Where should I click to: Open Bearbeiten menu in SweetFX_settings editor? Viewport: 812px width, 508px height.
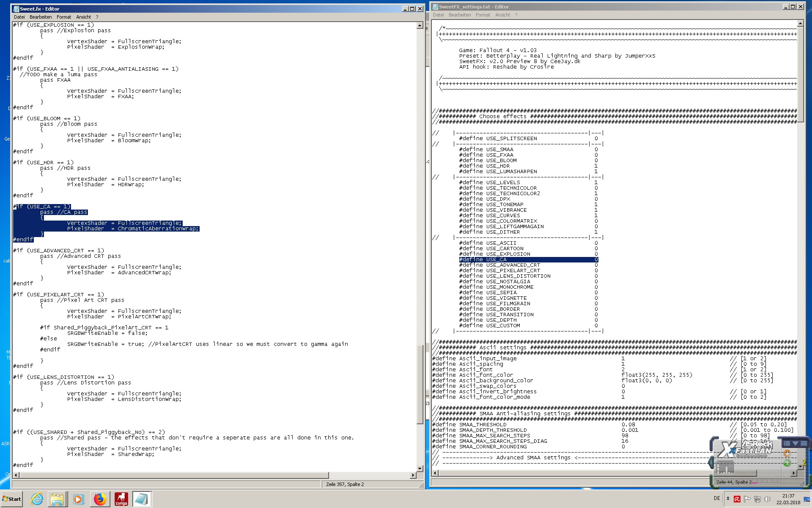(x=459, y=15)
